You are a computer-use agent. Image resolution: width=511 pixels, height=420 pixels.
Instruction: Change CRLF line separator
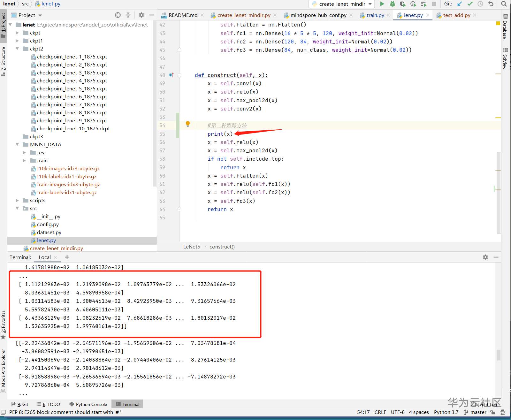pos(380,412)
